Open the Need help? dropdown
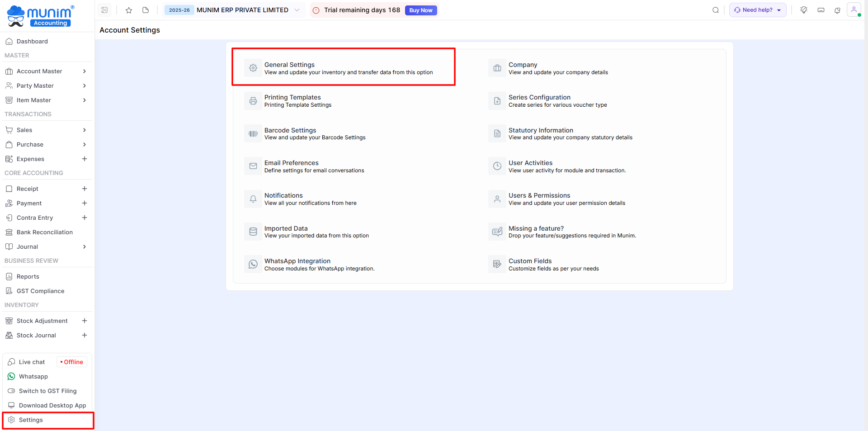The image size is (868, 431). [757, 10]
